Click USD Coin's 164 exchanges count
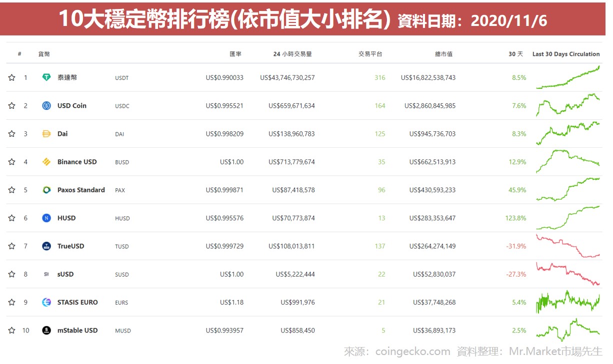Viewport: 613px width, 364px height. click(x=380, y=105)
